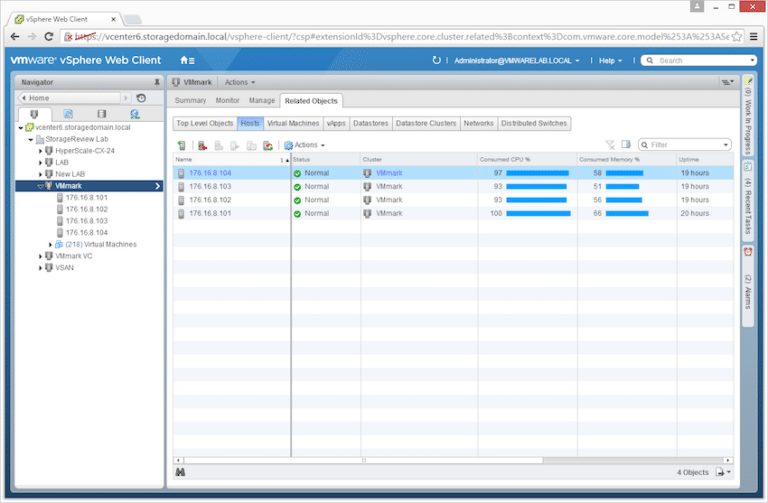Click the reconnect host toolbar icon

(268, 145)
